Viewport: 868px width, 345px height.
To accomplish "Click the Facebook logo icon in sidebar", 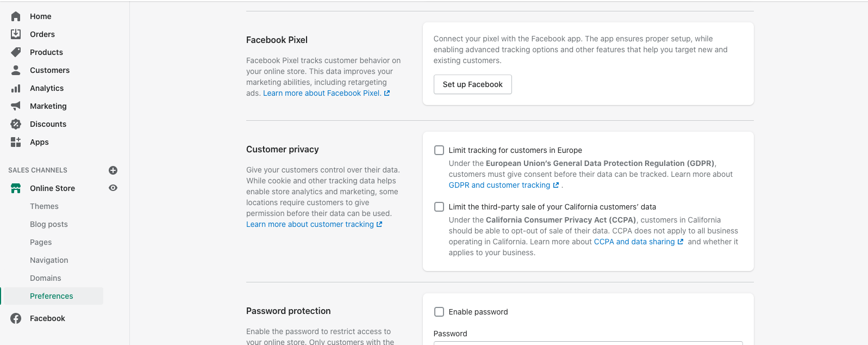I will click(16, 318).
